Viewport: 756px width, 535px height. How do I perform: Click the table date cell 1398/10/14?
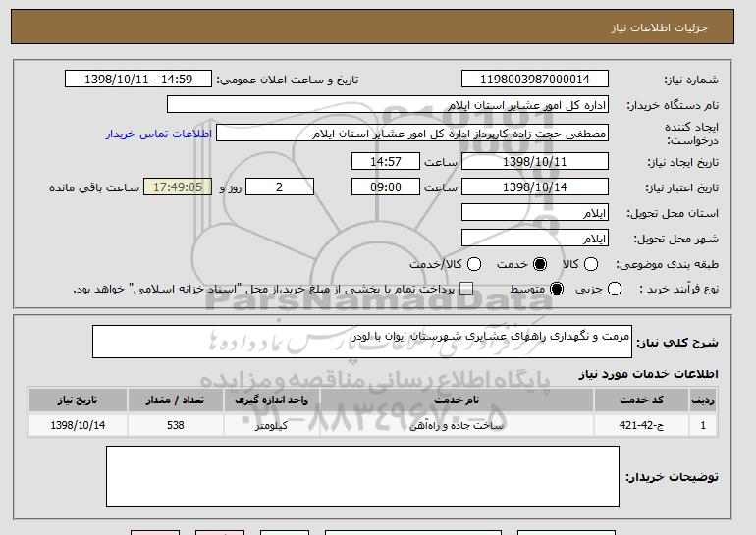78,425
